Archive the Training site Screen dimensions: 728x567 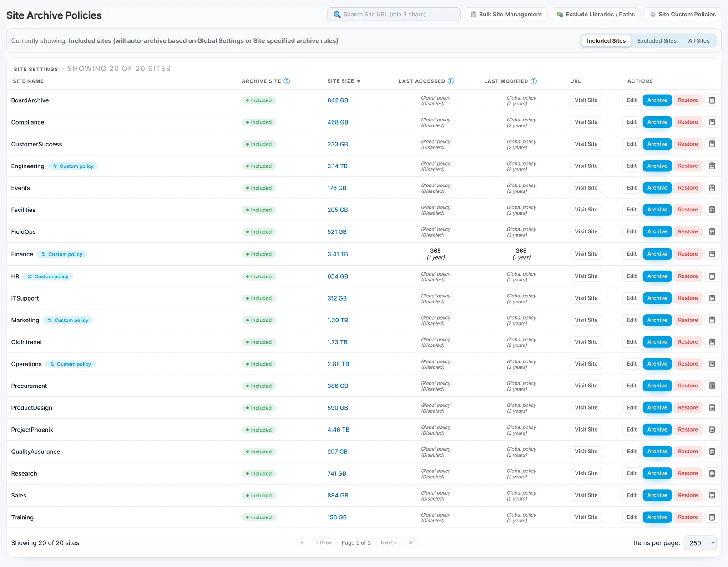(x=657, y=517)
